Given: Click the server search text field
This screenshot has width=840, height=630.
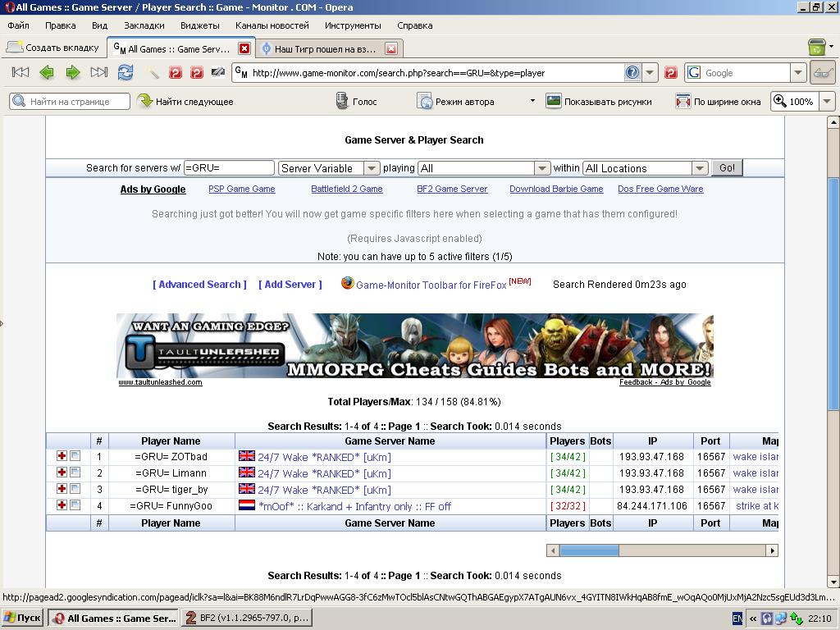Looking at the screenshot, I should [x=229, y=167].
